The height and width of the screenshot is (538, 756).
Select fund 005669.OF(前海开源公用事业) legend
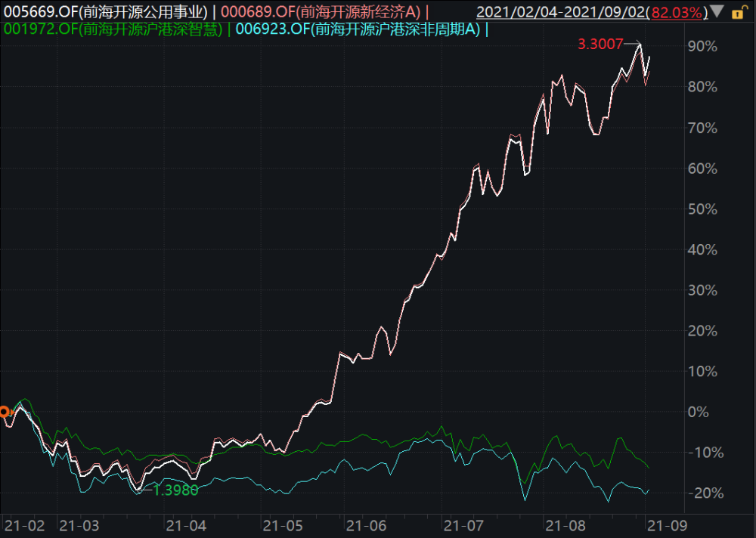pos(106,12)
